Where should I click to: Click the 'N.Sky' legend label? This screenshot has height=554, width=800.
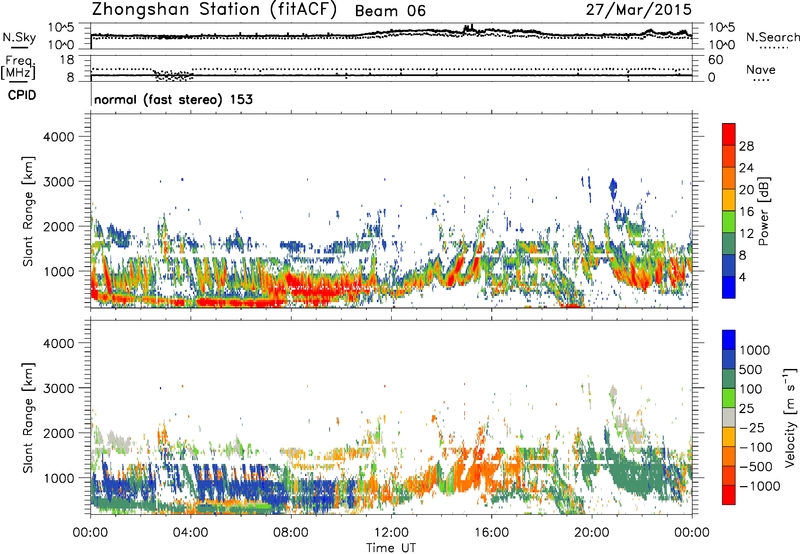tap(19, 37)
